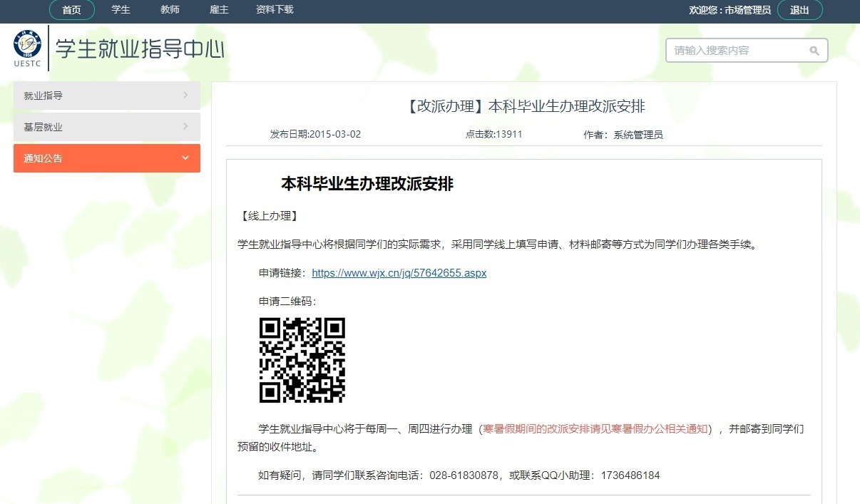Open the 首页 navigation menu
Viewport: 860px width, 504px height.
71,10
